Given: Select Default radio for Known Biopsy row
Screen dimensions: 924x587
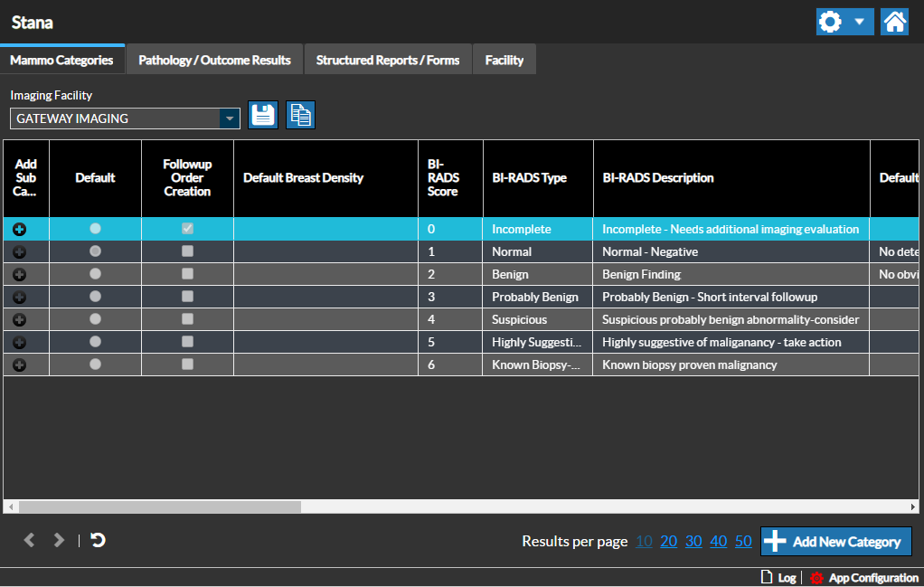Looking at the screenshot, I should point(95,365).
